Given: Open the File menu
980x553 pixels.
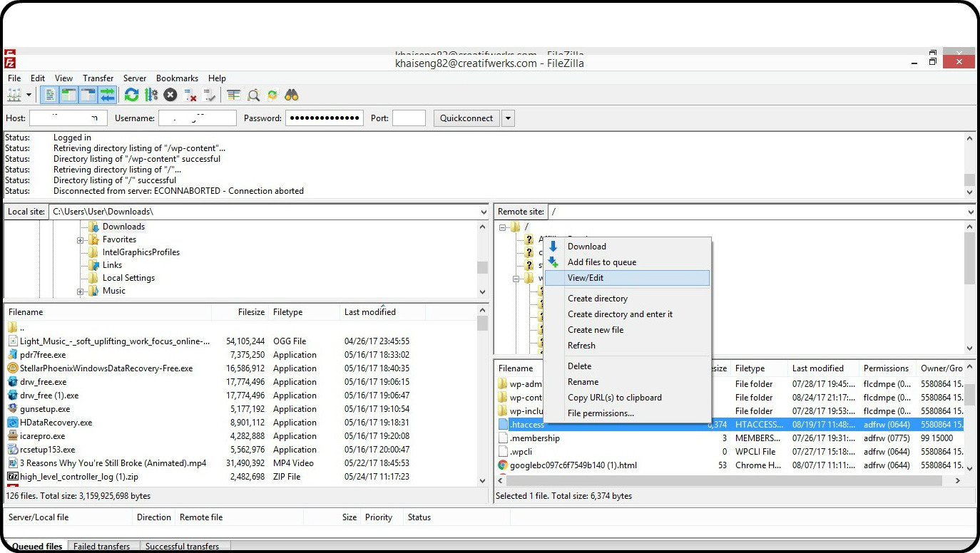Looking at the screenshot, I should click(x=14, y=78).
